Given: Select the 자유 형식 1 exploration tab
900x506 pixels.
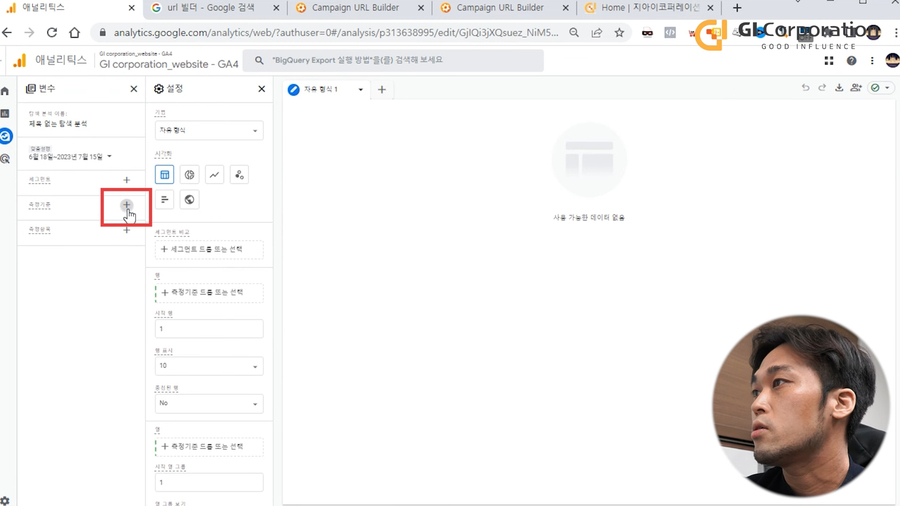Looking at the screenshot, I should pyautogui.click(x=320, y=89).
